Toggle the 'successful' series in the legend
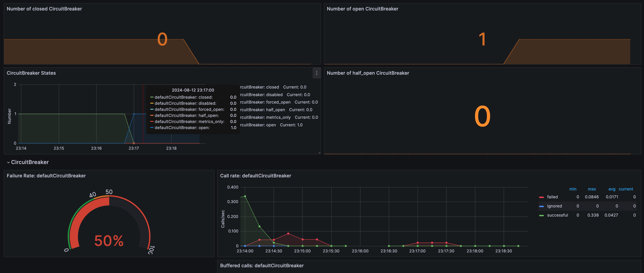Viewport: 644px width, 273px height. pos(557,215)
